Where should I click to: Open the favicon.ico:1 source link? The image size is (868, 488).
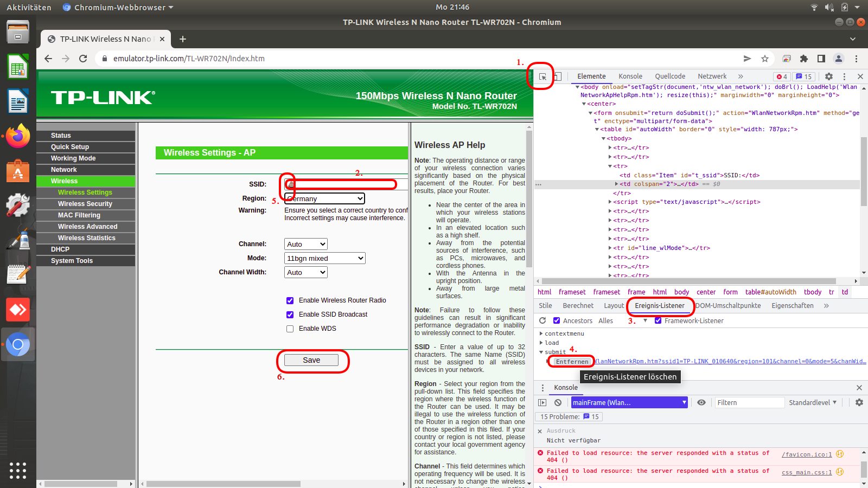[x=807, y=454]
